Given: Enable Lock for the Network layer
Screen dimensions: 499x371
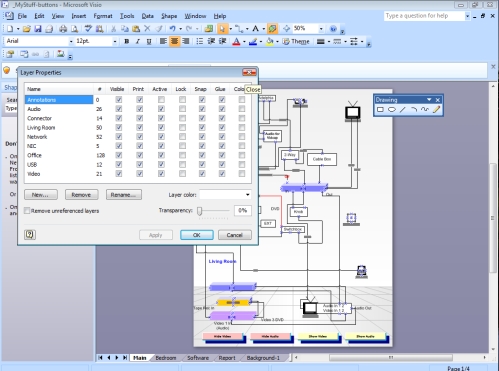Looking at the screenshot, I should (x=182, y=137).
